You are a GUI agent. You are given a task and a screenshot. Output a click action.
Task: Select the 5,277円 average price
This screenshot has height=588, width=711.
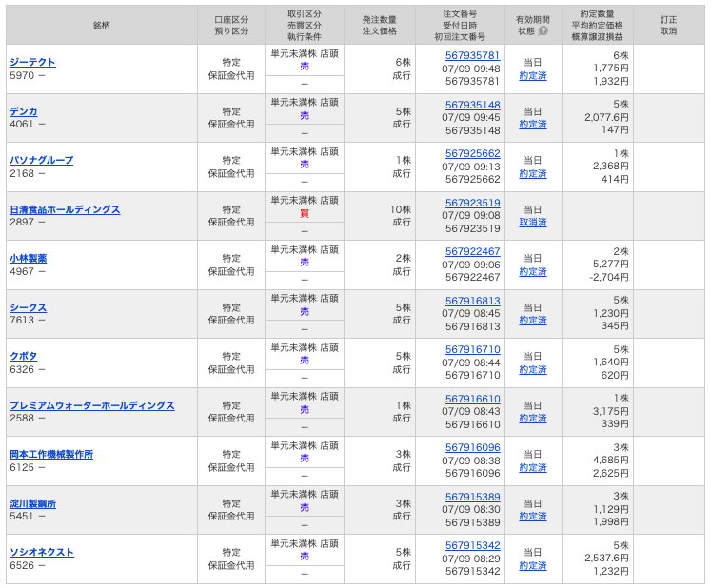tap(611, 264)
